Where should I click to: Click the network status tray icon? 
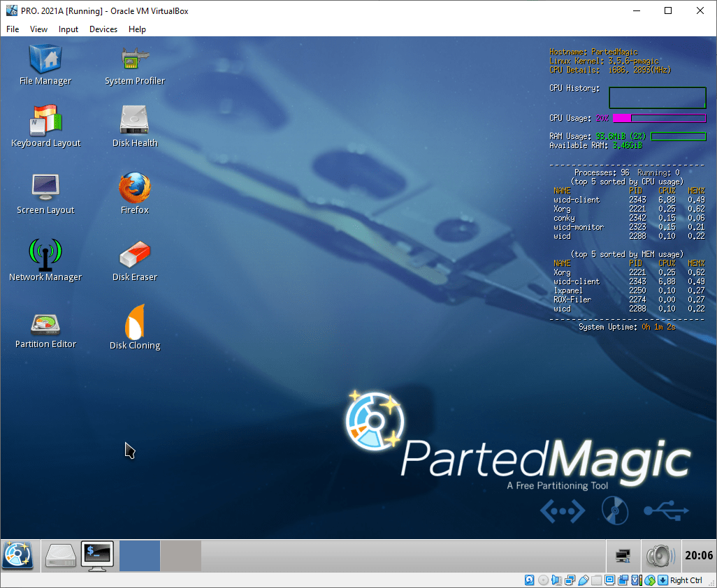click(623, 556)
